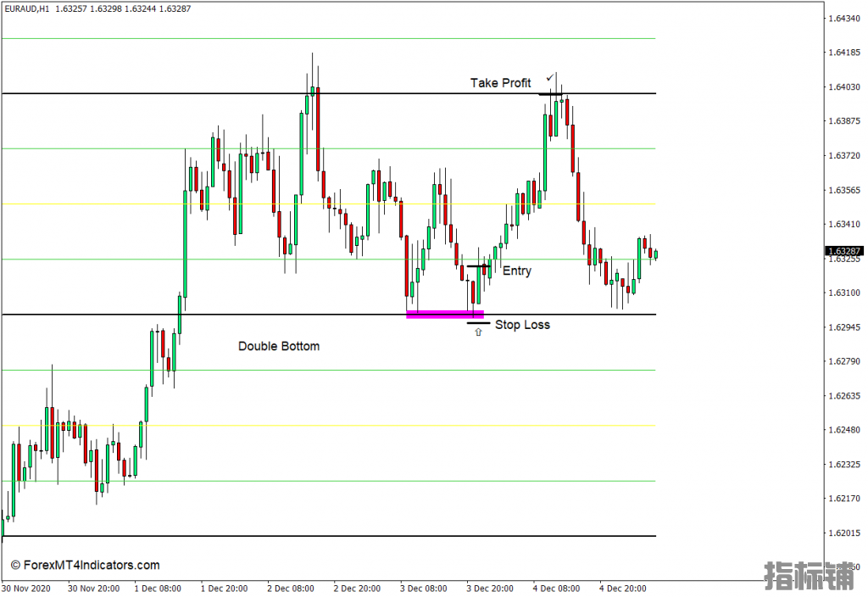The height and width of the screenshot is (597, 868).
Task: Click the 1.62015 price axis label
Action: (844, 533)
